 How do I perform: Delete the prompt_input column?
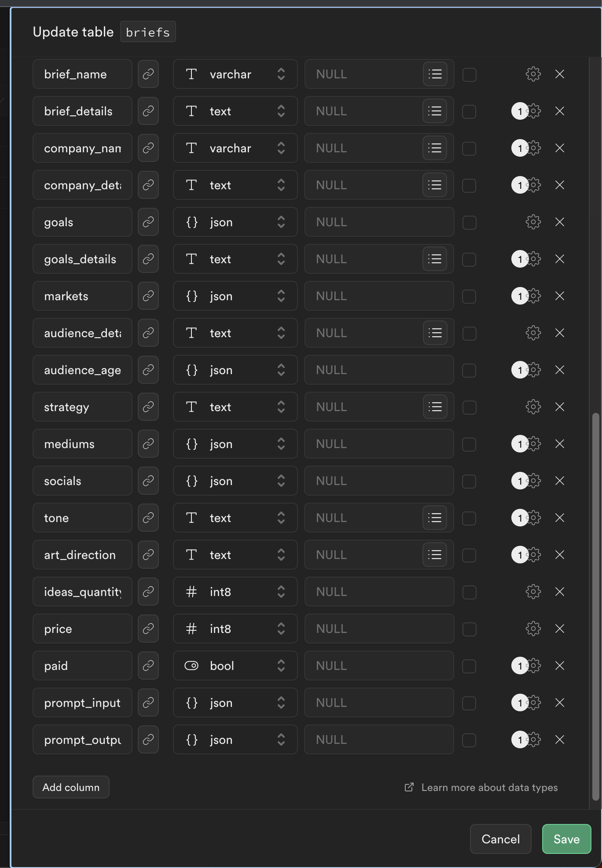point(560,702)
